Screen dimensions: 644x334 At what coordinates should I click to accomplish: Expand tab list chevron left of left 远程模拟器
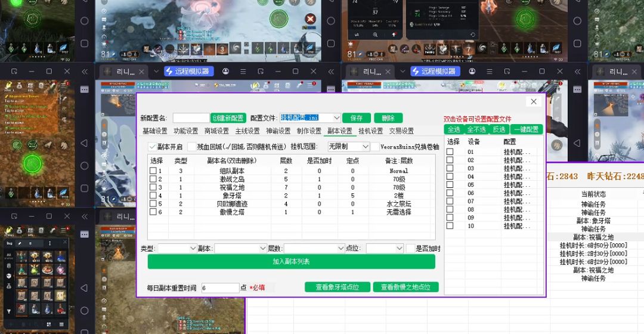[156, 72]
